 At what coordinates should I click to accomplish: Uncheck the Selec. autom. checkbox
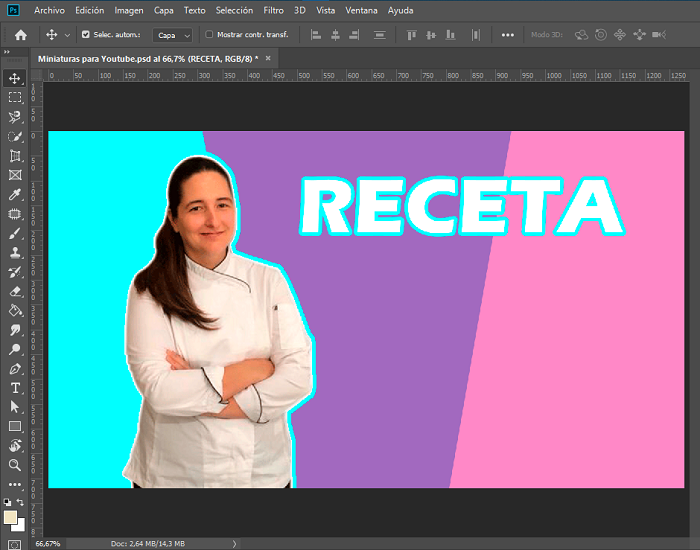point(86,34)
